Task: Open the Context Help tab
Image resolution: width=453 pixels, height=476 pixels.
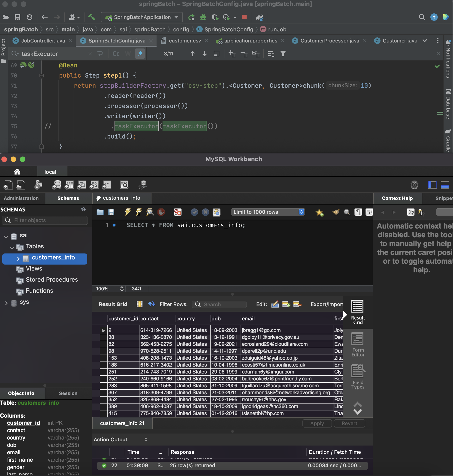Action: (397, 198)
